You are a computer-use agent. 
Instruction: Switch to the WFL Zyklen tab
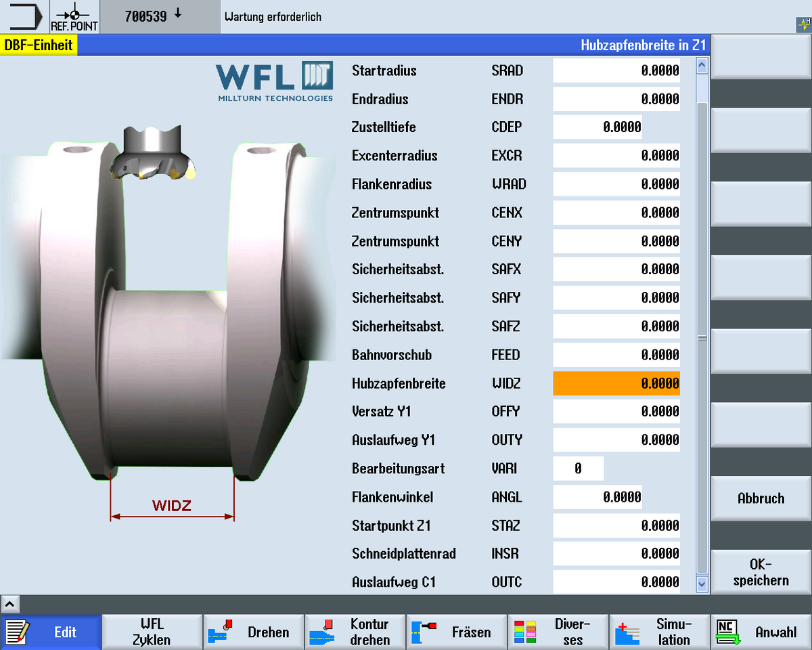click(x=152, y=632)
